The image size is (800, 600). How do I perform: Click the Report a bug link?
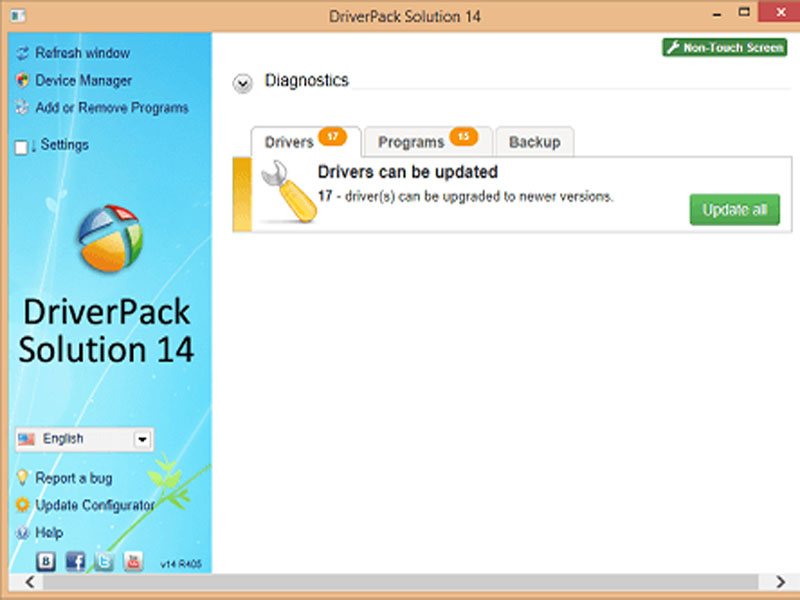tap(73, 478)
